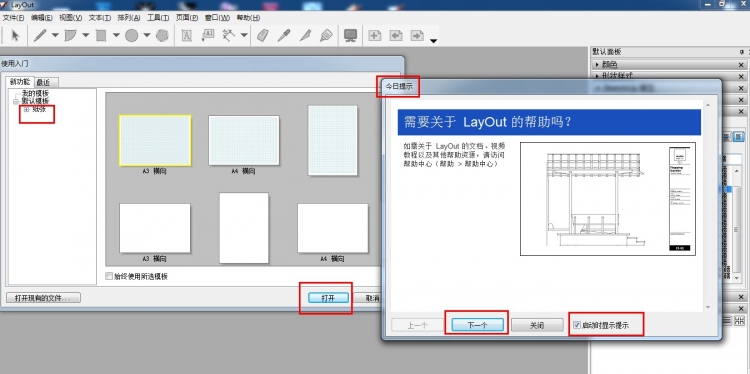Select plain A3 横向 template thumbnail

pos(155,228)
